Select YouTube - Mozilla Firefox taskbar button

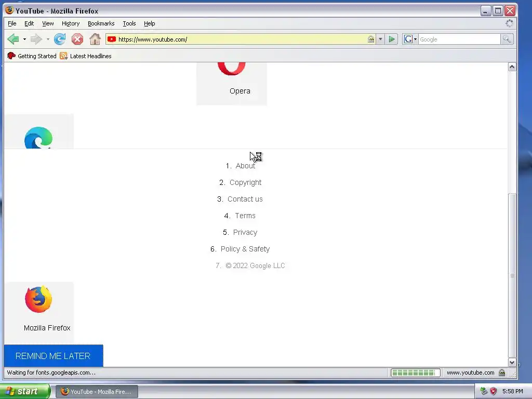tap(97, 392)
